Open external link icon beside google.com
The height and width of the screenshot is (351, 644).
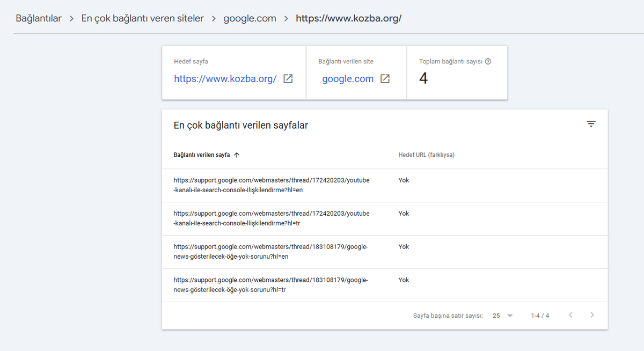385,79
